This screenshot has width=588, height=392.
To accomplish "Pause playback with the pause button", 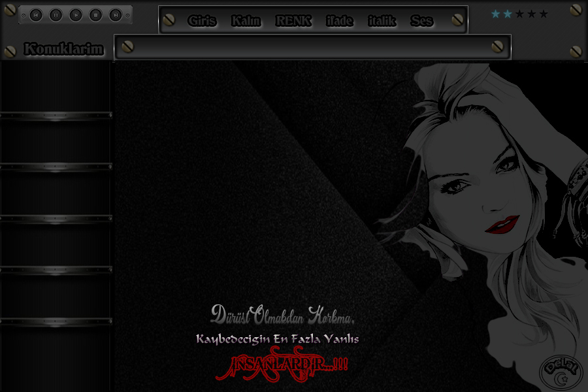I will (x=56, y=14).
